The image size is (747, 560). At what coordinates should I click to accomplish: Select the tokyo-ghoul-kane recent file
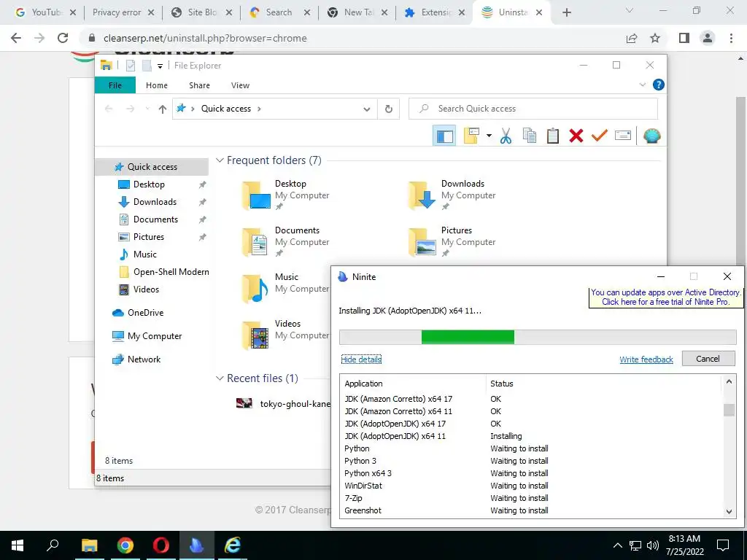coord(284,404)
